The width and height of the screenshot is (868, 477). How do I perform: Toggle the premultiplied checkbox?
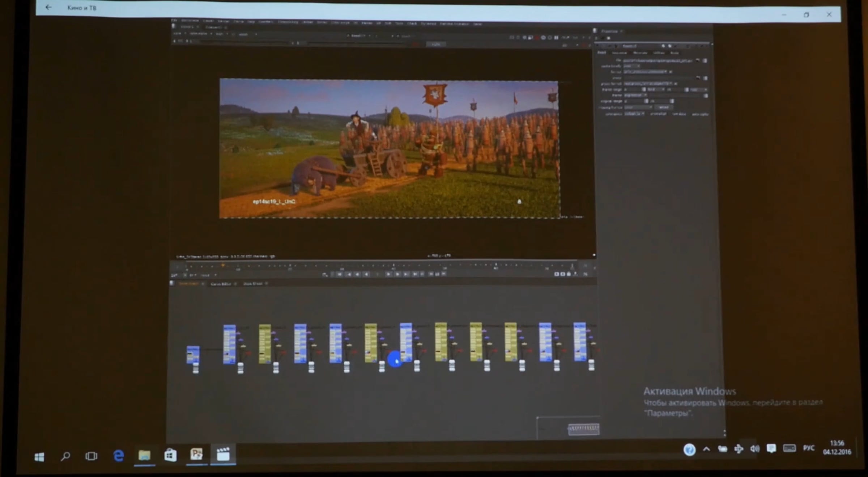[658, 114]
